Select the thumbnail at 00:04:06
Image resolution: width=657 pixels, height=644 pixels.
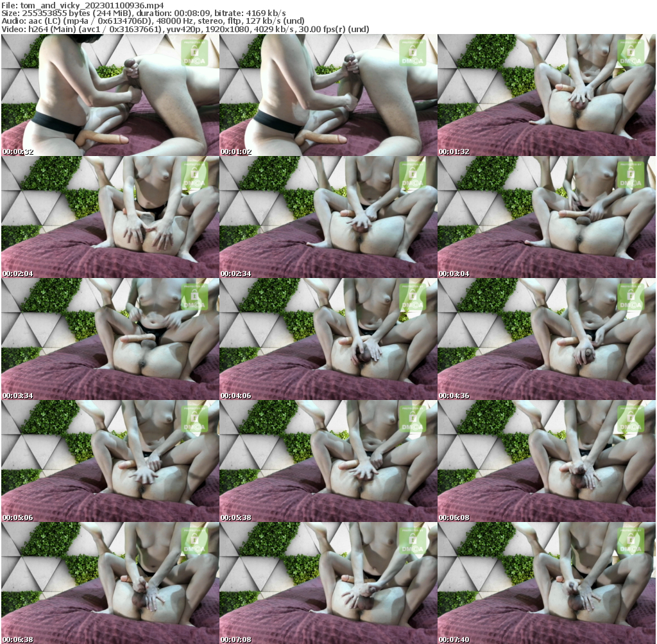click(328, 339)
